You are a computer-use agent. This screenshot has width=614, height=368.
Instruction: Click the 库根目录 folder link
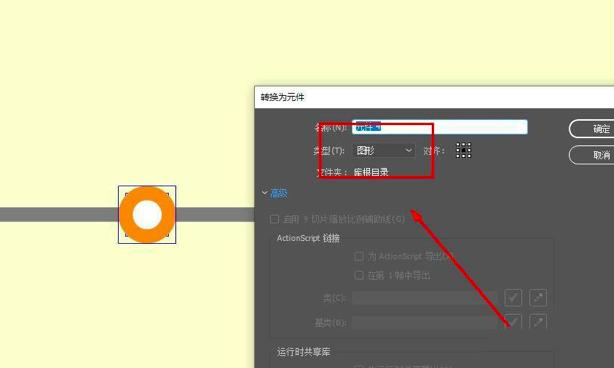point(371,172)
